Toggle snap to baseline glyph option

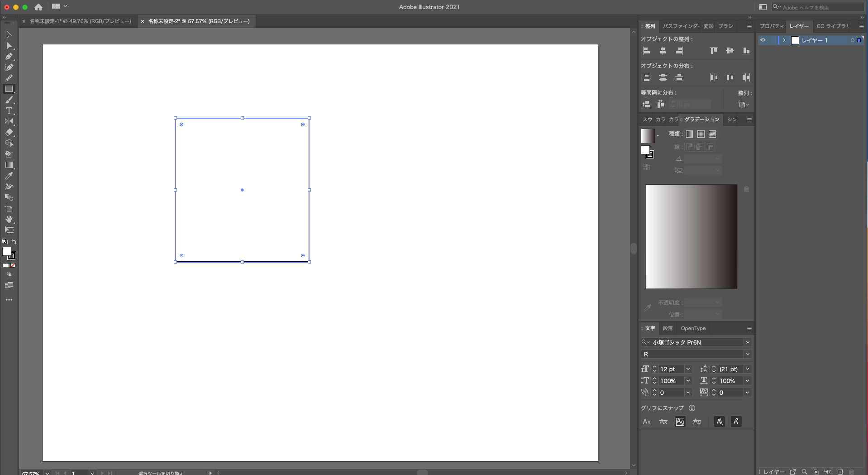click(x=647, y=422)
